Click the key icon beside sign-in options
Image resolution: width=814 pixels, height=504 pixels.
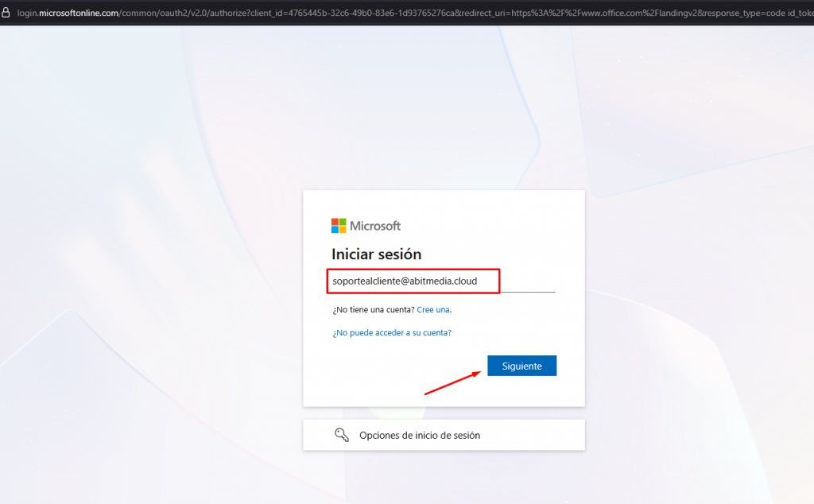pyautogui.click(x=341, y=435)
